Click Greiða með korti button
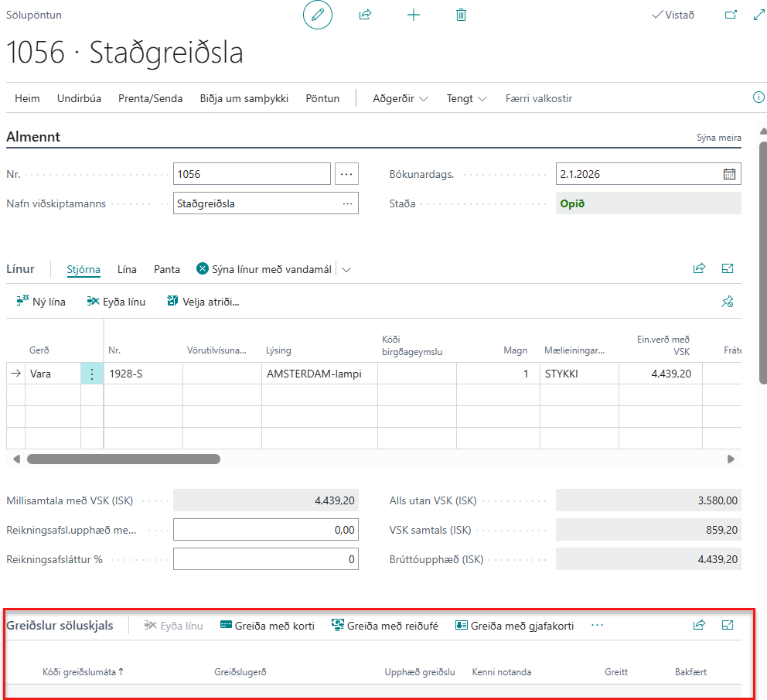767x700 pixels. (267, 626)
